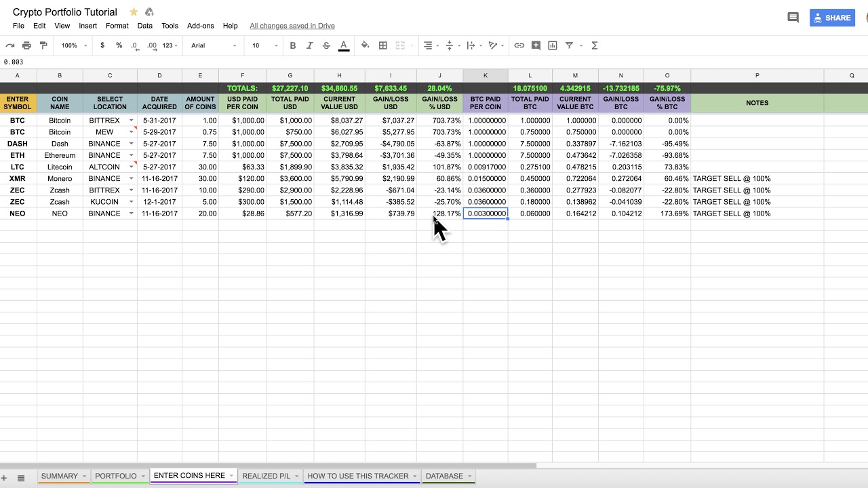
Task: Open the text color picker
Action: (344, 45)
